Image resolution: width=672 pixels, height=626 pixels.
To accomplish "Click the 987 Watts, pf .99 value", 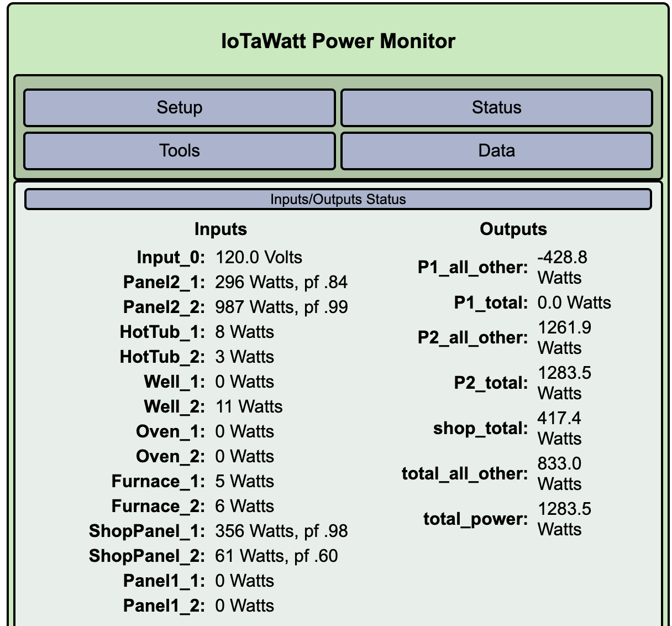I will pyautogui.click(x=281, y=307).
